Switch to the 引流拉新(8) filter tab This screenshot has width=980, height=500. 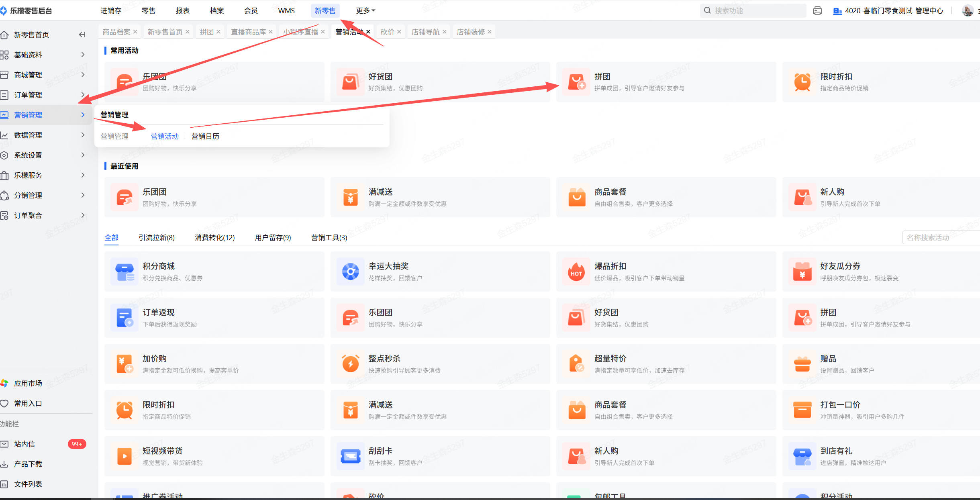pos(156,237)
